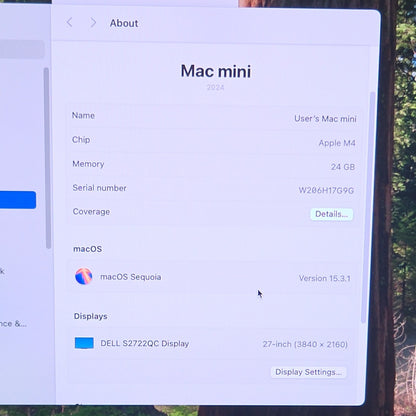Screen dimensions: 416x416
Task: Click the "macOS" section heading
Action: 88,249
